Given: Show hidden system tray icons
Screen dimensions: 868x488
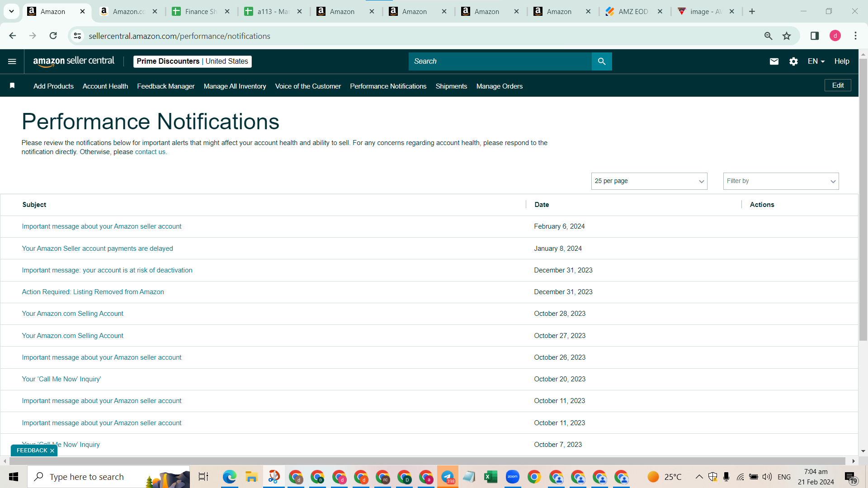Looking at the screenshot, I should pos(699,477).
